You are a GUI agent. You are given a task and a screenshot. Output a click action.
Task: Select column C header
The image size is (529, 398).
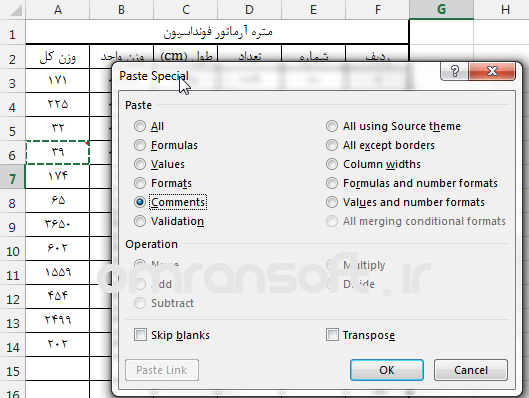(x=186, y=9)
